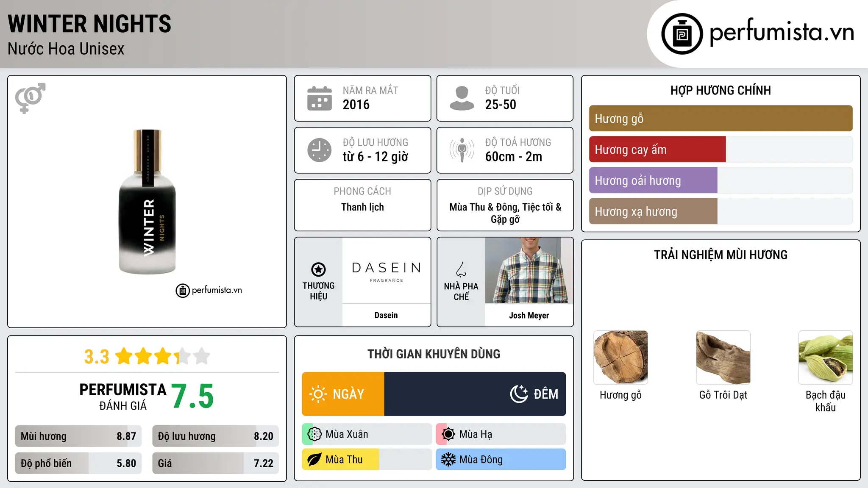The image size is (868, 488).
Task: Click the star badge icon above Thương hiệu
Action: point(318,269)
